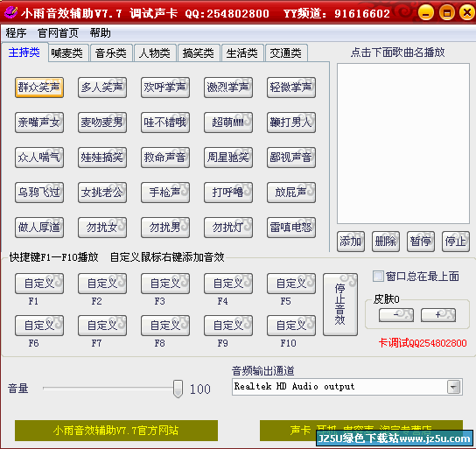
Task: Click the F3 自定义 button
Action: [165, 284]
